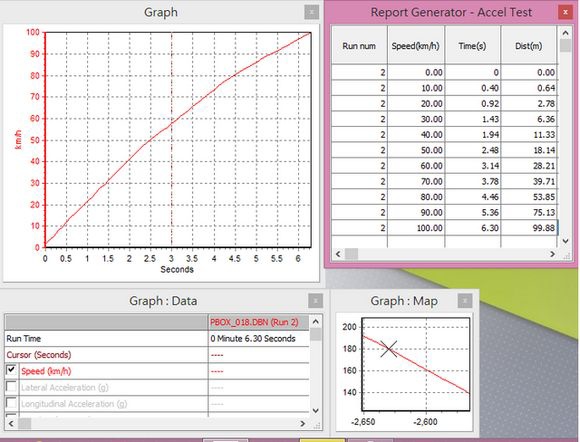Click the 0.40 time cell
Viewport: 580px width, 442px height.
pyautogui.click(x=472, y=88)
